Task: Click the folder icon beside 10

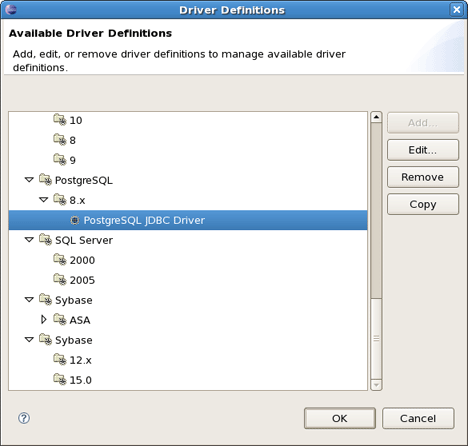Action: point(60,120)
